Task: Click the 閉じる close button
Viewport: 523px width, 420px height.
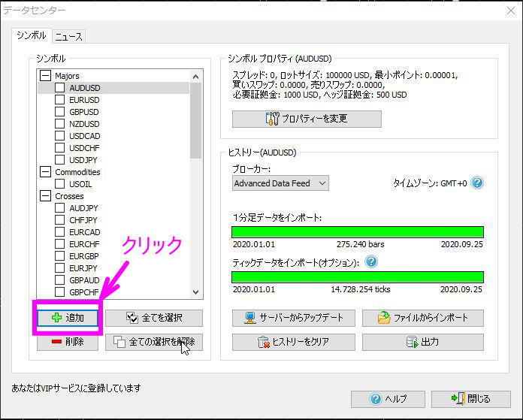Action: click(471, 399)
